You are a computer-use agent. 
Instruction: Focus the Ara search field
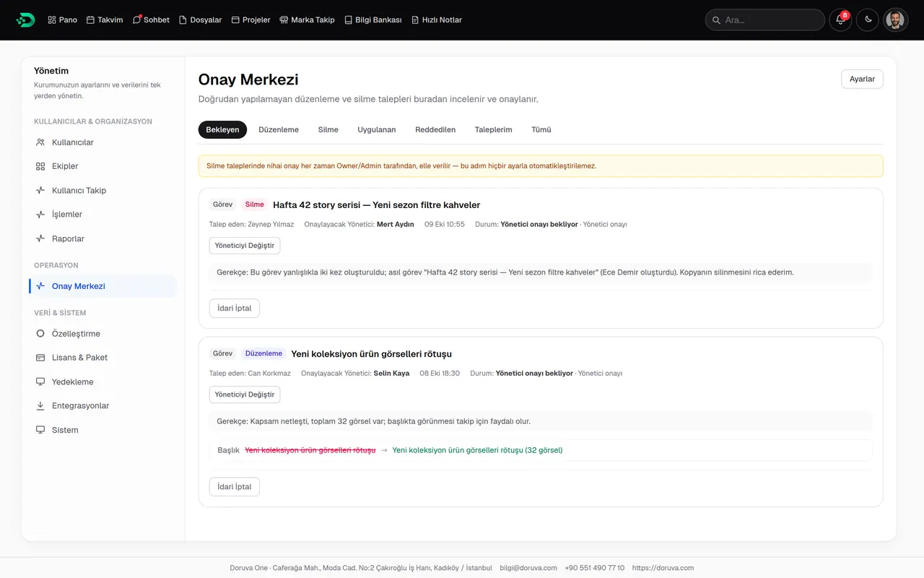coord(764,20)
